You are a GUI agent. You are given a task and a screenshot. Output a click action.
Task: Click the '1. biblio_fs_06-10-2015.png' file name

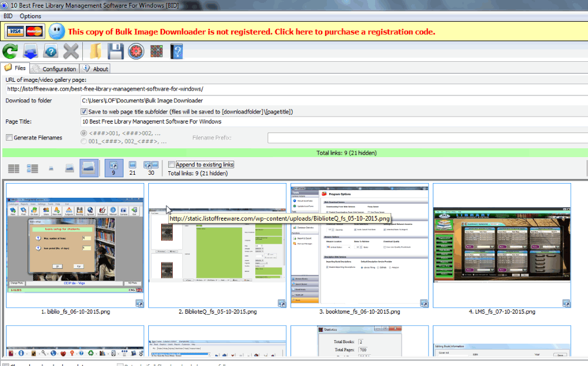[75, 311]
